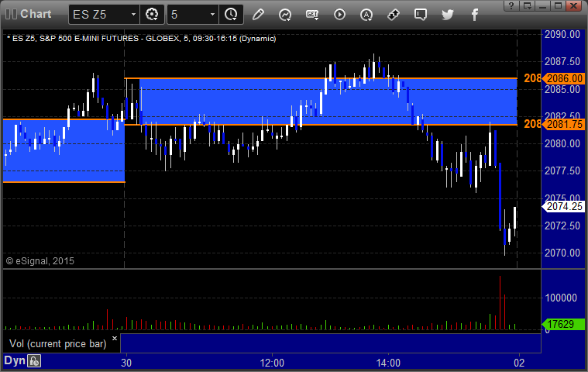This screenshot has width=588, height=372.
Task: Share chart via Twitter icon
Action: 447,15
